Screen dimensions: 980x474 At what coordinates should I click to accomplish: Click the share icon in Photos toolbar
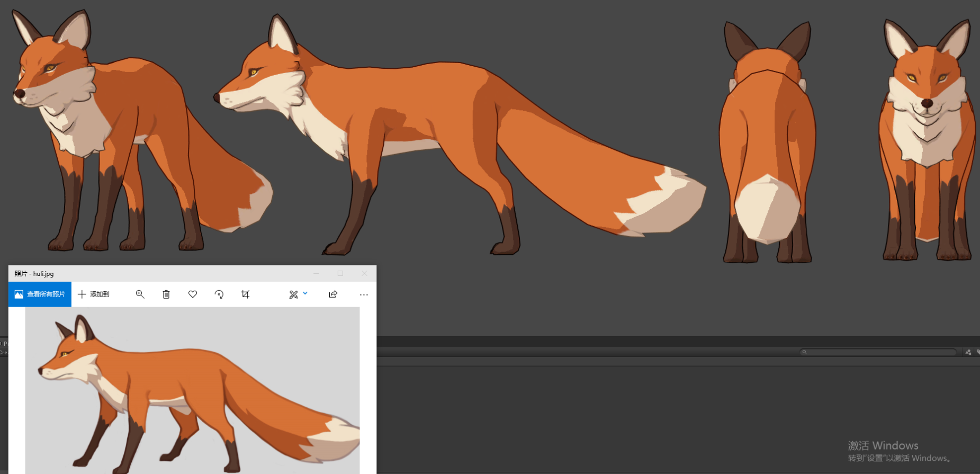pyautogui.click(x=333, y=294)
